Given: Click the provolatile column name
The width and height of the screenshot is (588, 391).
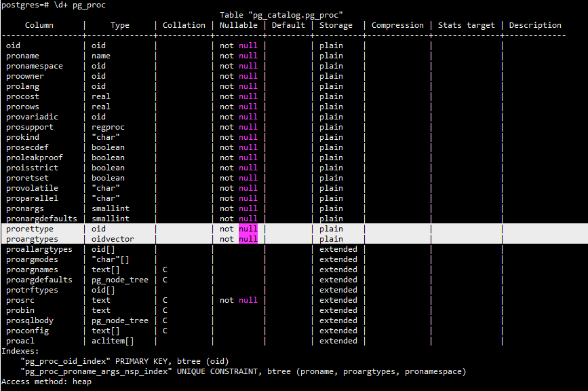Looking at the screenshot, I should (33, 188).
